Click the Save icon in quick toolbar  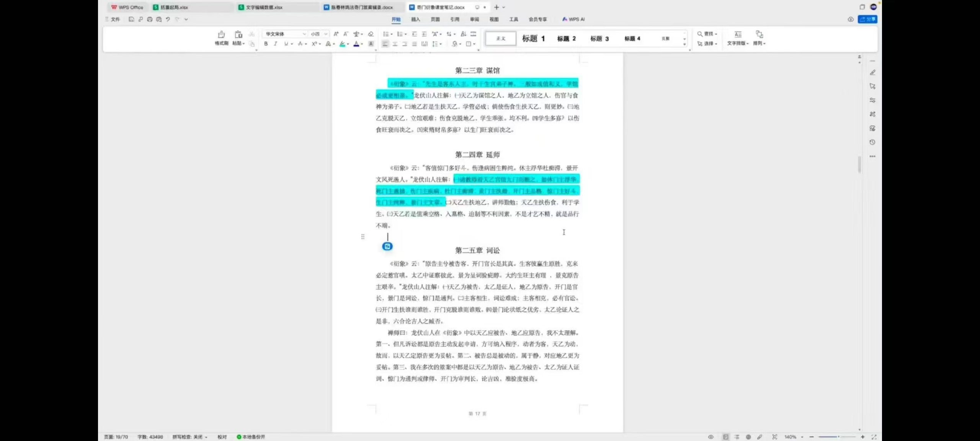[x=131, y=19]
